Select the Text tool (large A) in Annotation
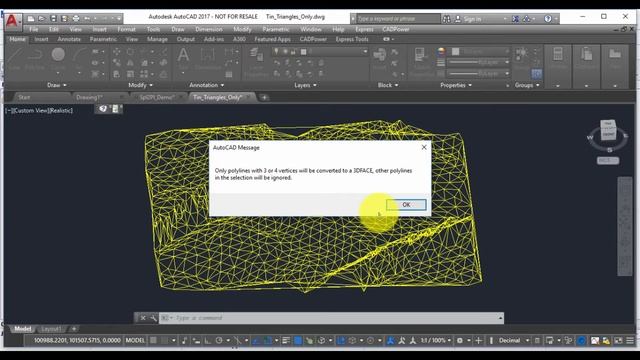Viewport: 640px width, 360px height. coord(183,58)
